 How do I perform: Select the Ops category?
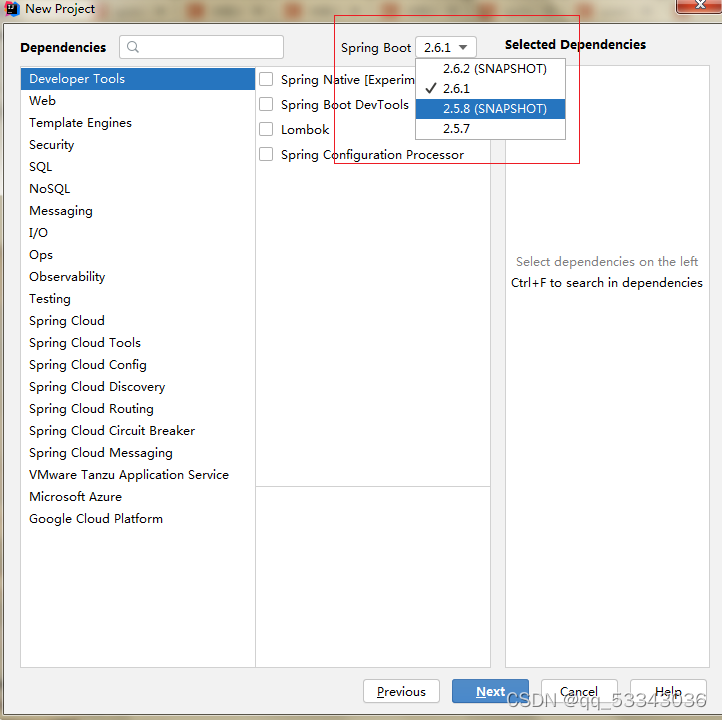click(x=138, y=255)
